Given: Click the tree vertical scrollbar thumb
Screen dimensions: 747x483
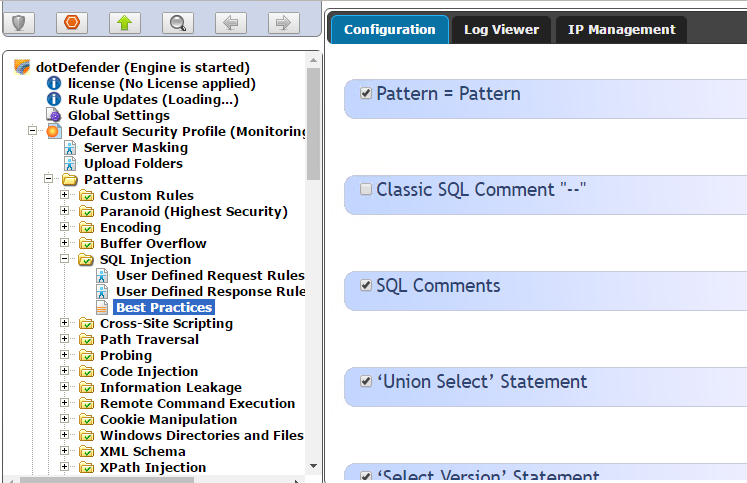Looking at the screenshot, I should [313, 124].
